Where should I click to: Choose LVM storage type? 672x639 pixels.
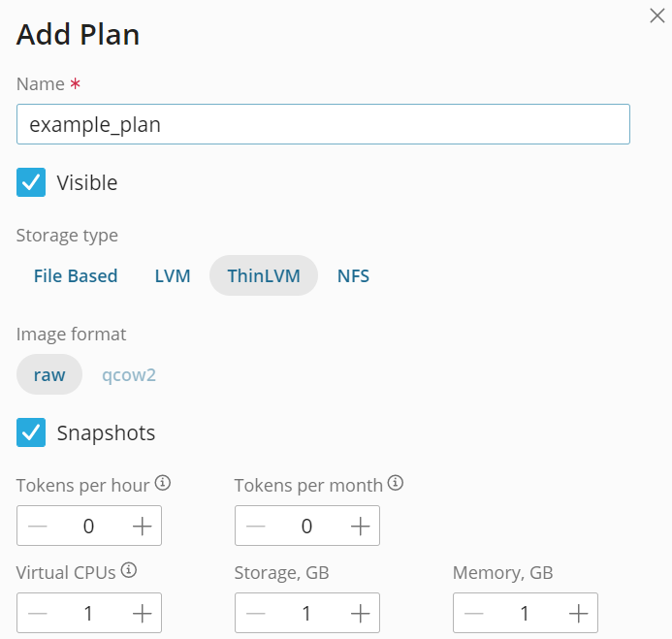(173, 275)
